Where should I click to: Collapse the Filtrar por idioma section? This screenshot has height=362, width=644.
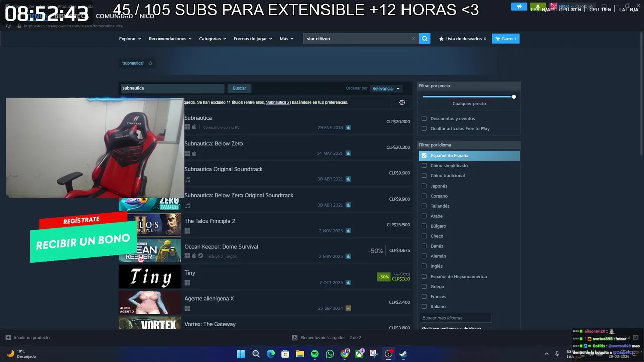[x=469, y=145]
